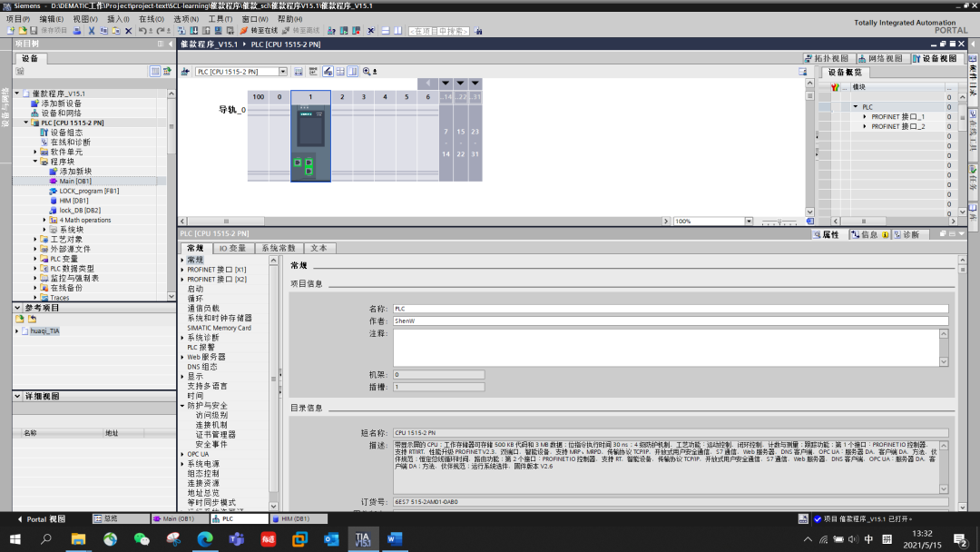Expand PROFINET 接口_2 in device overview

[865, 126]
